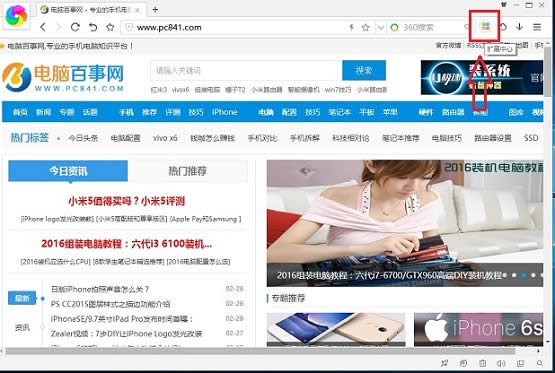Click the site keyword search field
The image size is (555, 373).
[246, 70]
